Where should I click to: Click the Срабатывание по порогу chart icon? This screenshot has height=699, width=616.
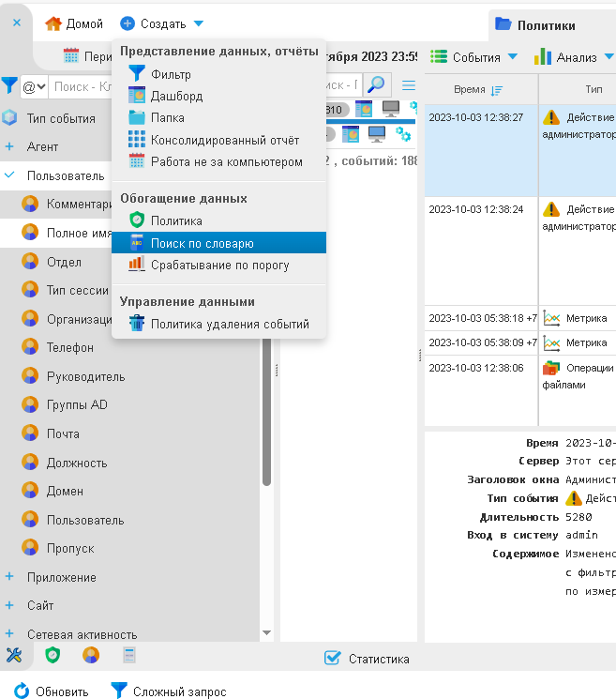point(137,265)
